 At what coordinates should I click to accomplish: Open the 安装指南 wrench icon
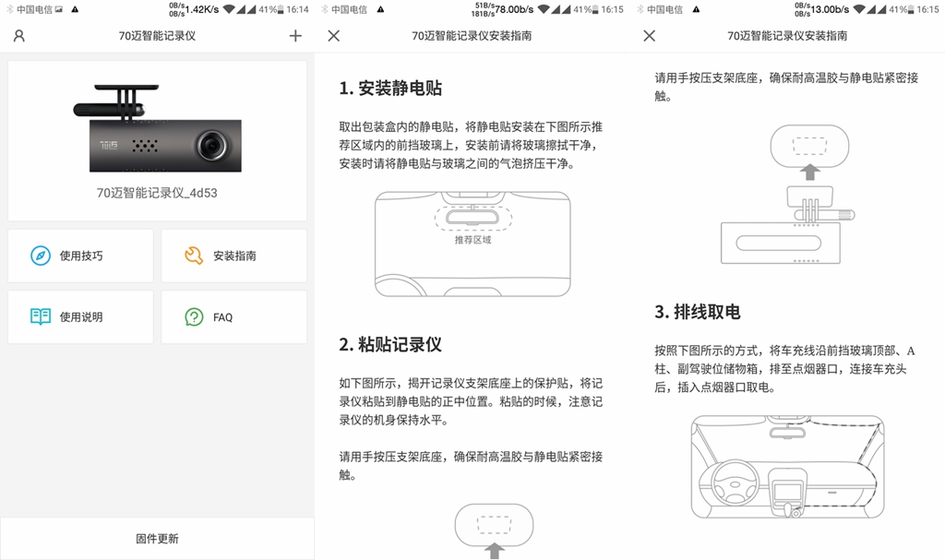click(x=194, y=256)
